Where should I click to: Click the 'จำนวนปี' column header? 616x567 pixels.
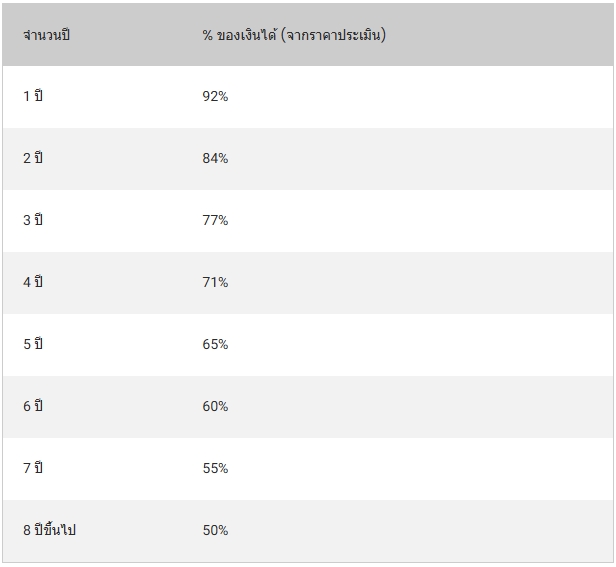[x=47, y=35]
